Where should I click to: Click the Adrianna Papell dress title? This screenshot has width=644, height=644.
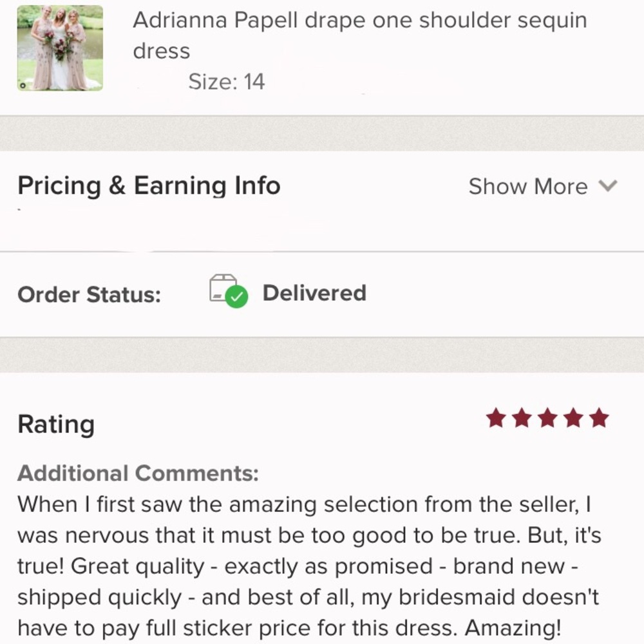point(360,35)
